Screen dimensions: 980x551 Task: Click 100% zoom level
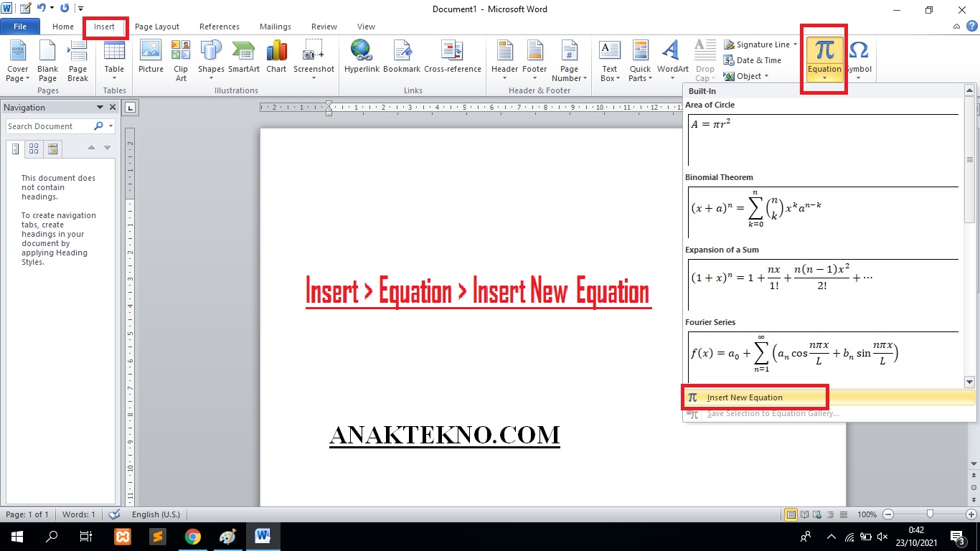[867, 514]
